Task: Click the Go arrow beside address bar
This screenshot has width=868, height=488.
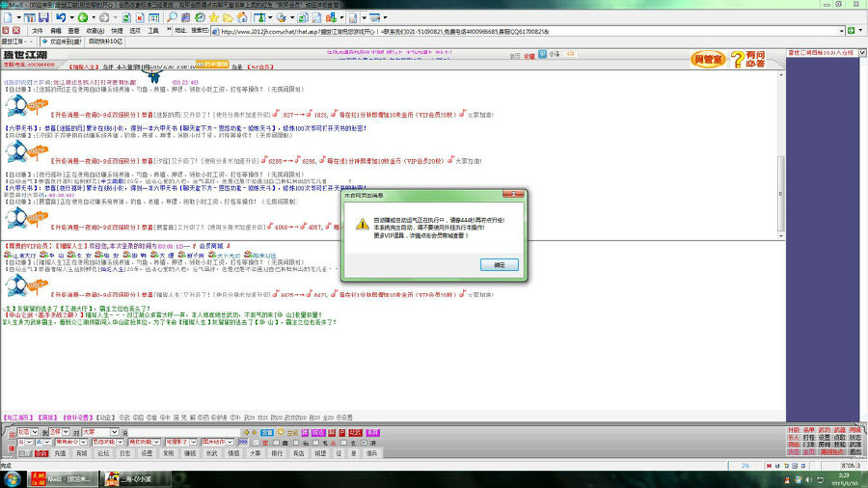Action: click(852, 31)
